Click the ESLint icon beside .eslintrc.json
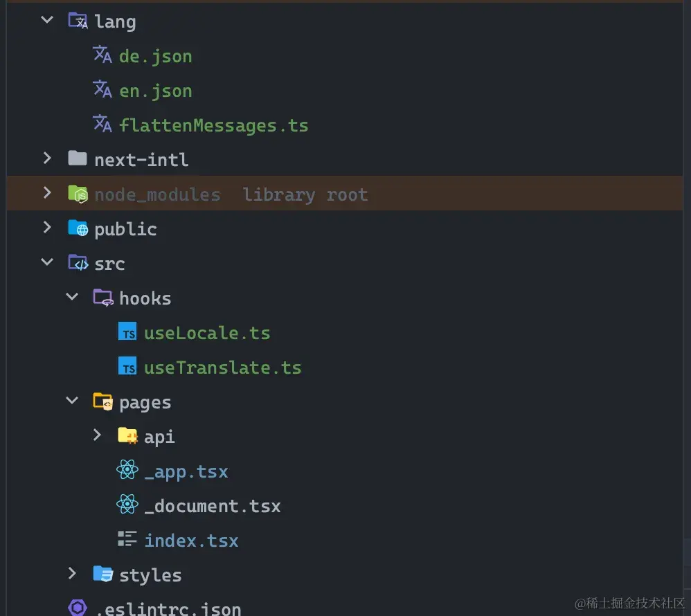The image size is (691, 616). pos(78,608)
